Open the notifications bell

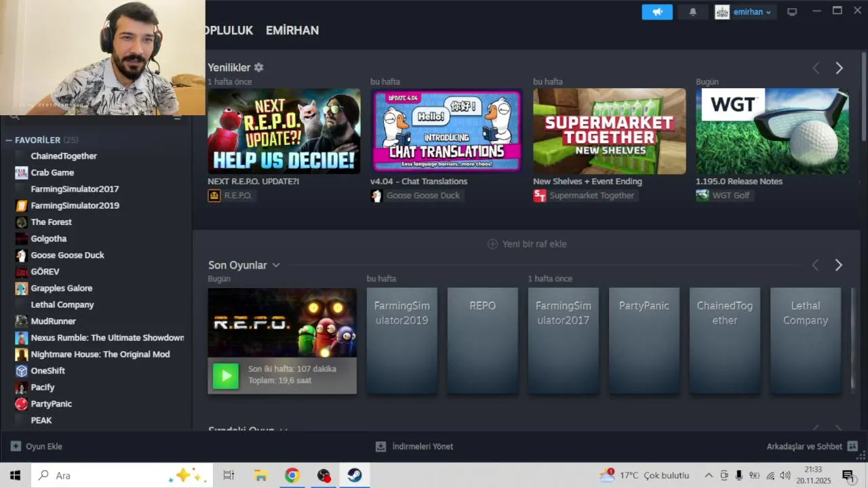click(x=692, y=12)
